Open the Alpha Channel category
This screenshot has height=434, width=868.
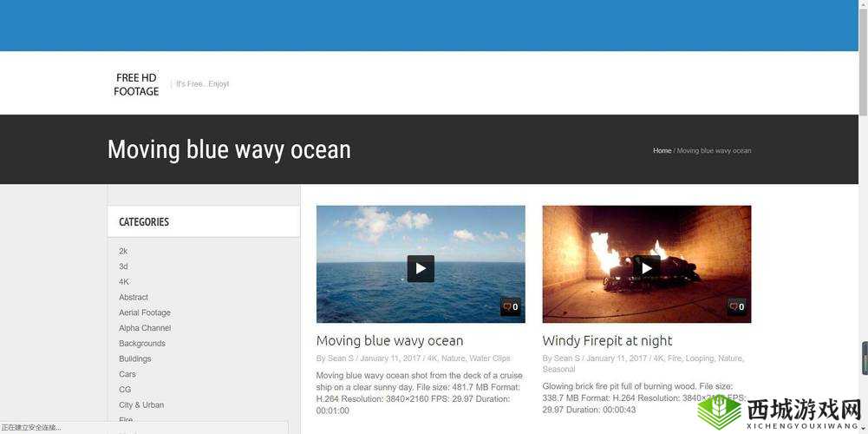coord(145,328)
